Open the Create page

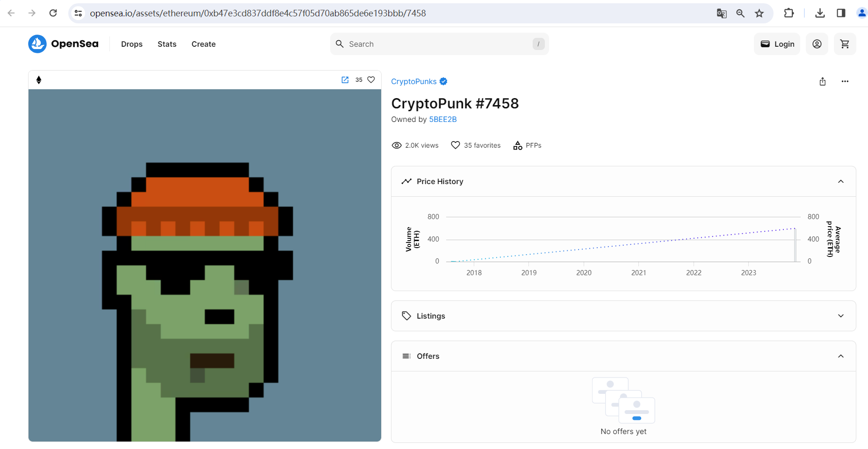203,44
